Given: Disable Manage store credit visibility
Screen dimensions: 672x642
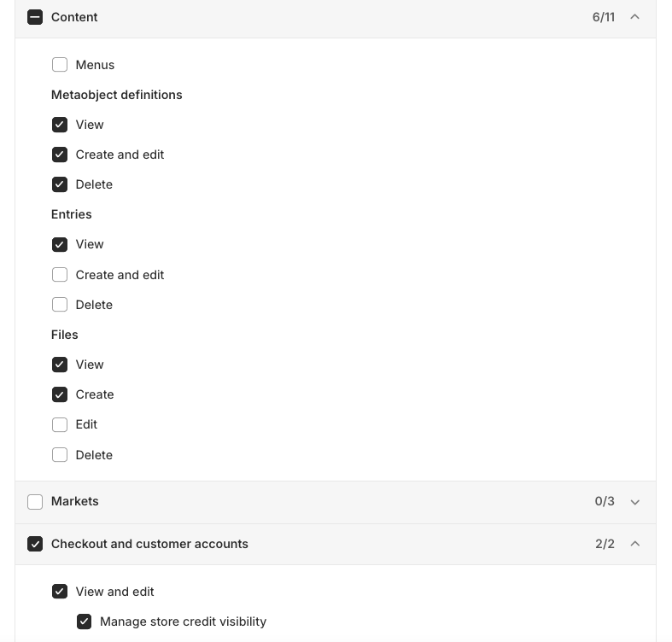Looking at the screenshot, I should (x=85, y=622).
